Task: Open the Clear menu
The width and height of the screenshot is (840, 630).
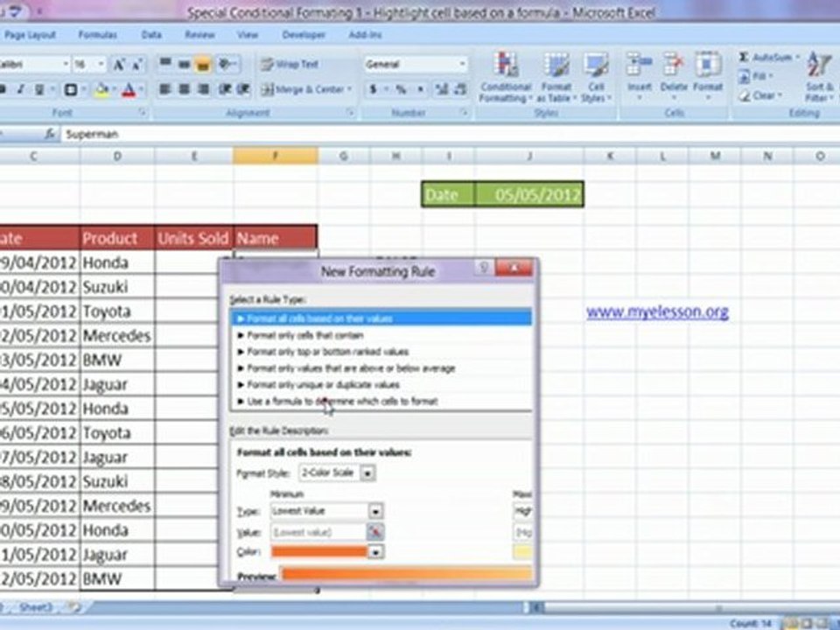Action: [759, 96]
